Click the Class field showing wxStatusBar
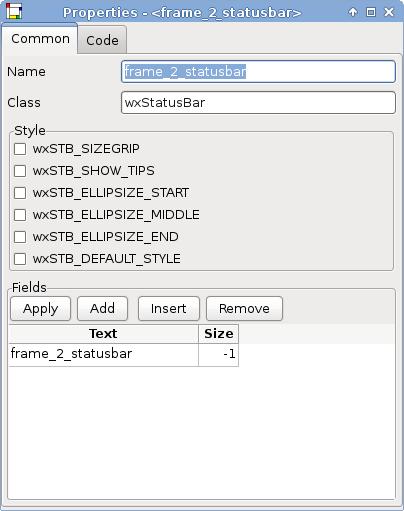404x511 pixels. 258,103
